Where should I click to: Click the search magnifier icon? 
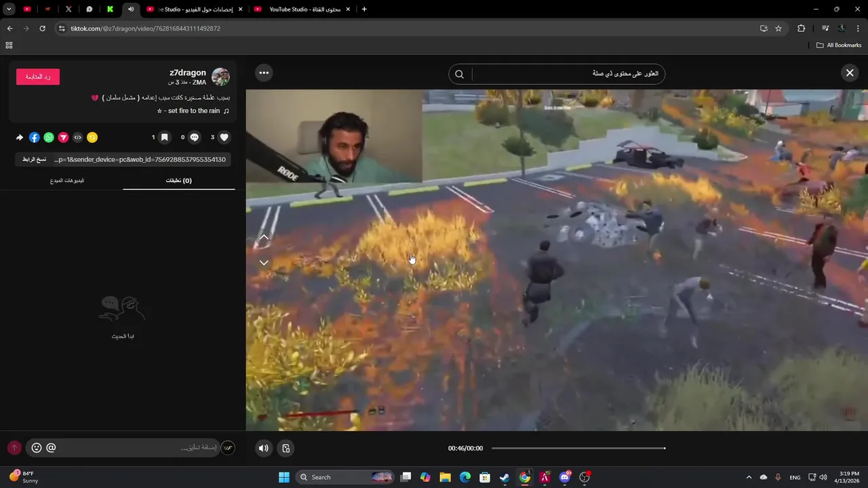coord(460,75)
